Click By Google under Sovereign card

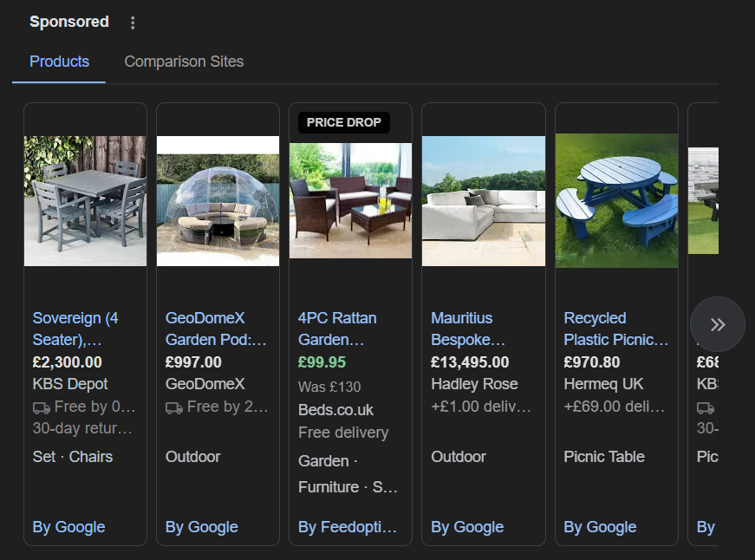[x=68, y=527]
